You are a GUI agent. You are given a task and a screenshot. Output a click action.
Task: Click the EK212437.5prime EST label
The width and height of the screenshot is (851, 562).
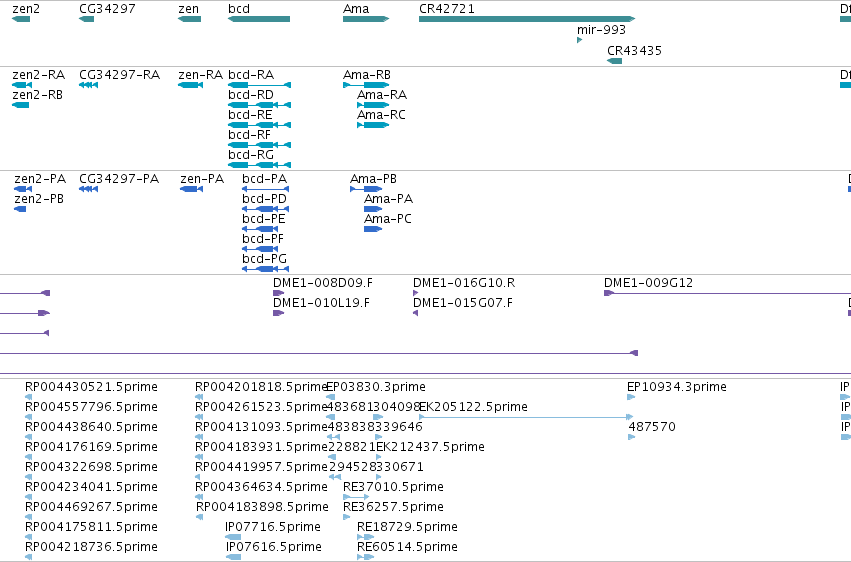(x=430, y=447)
